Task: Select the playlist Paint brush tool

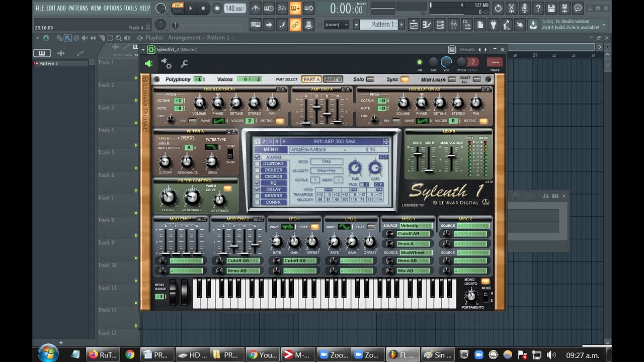Action: [67, 38]
